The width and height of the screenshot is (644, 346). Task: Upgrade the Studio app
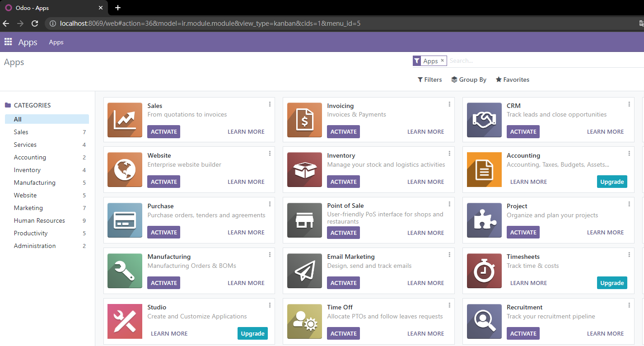[252, 333]
